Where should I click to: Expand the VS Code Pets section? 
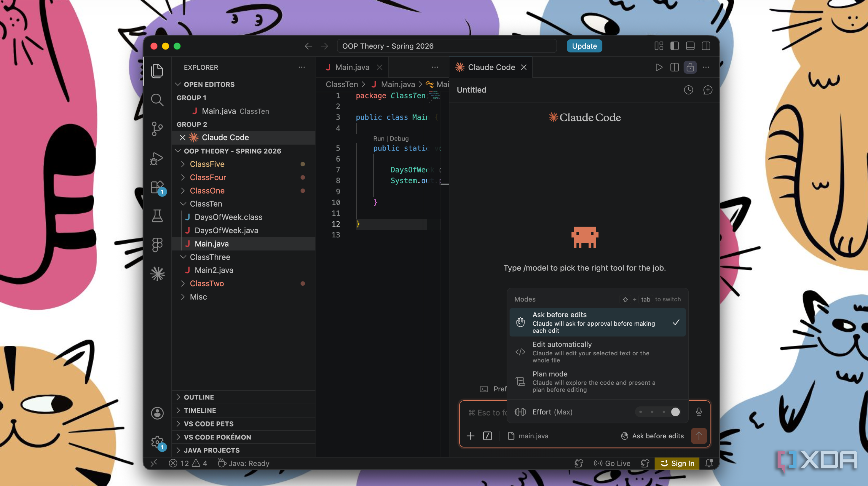[x=244, y=424]
